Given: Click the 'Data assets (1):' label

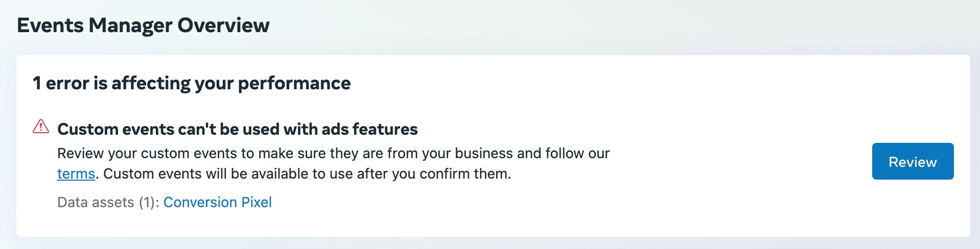Looking at the screenshot, I should [108, 203].
